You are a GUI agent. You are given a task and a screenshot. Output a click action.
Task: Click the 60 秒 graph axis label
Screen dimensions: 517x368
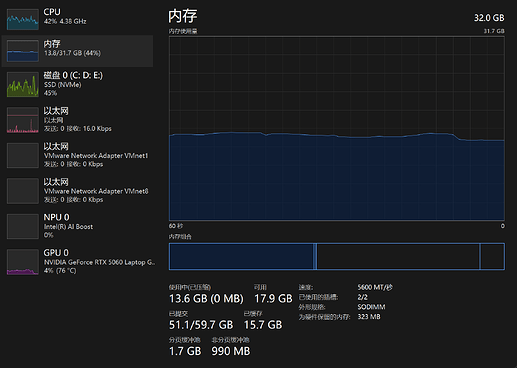[x=176, y=226]
